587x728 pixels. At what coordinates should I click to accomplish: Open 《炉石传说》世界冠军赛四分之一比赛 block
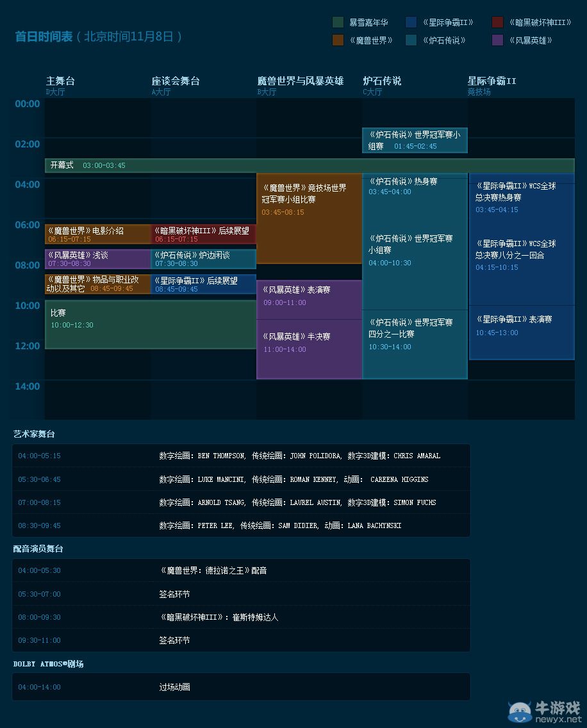415,345
